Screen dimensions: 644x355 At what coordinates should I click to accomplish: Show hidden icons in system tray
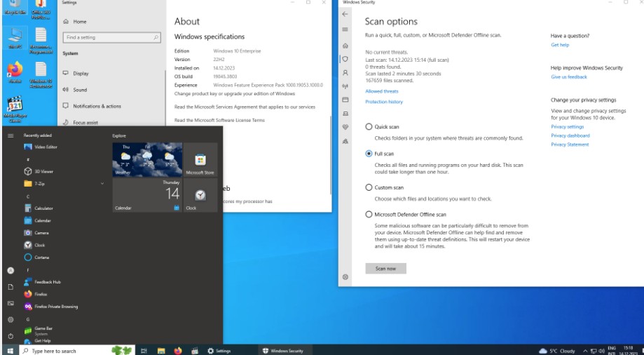[x=585, y=351]
